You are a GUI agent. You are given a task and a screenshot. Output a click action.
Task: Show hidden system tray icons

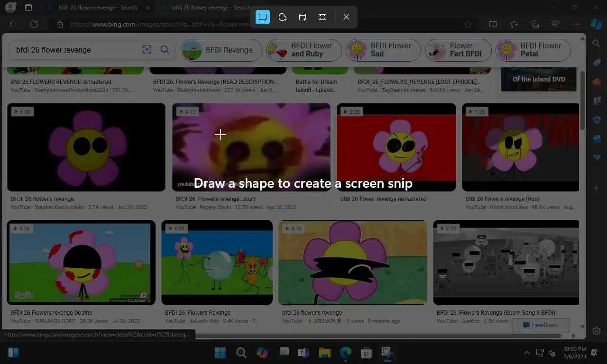(x=526, y=353)
